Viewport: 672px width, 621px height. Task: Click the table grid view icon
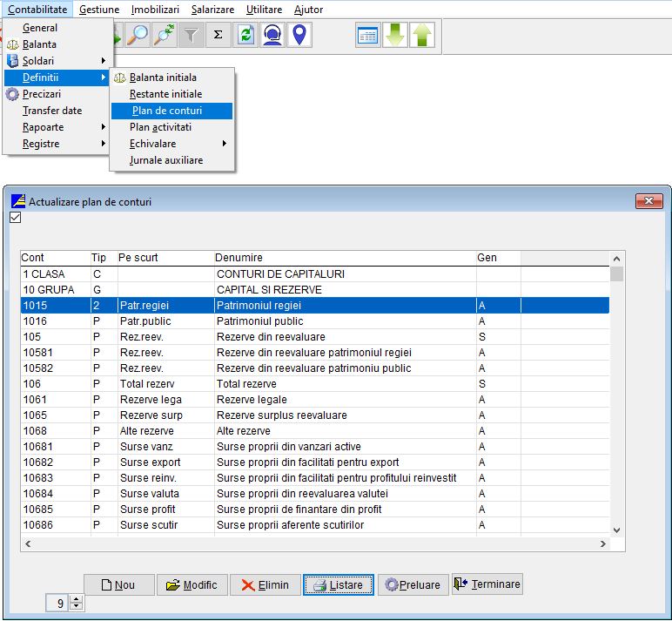tap(367, 35)
